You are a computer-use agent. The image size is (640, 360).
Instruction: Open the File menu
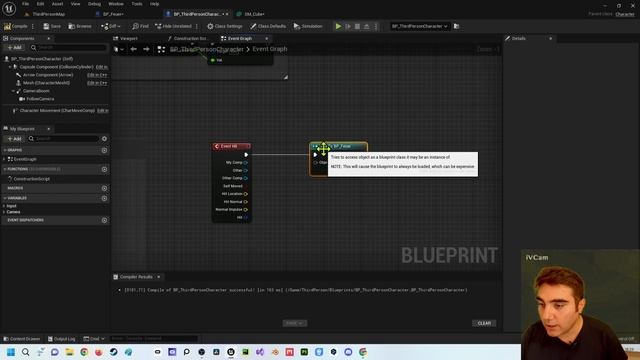[x=25, y=4]
